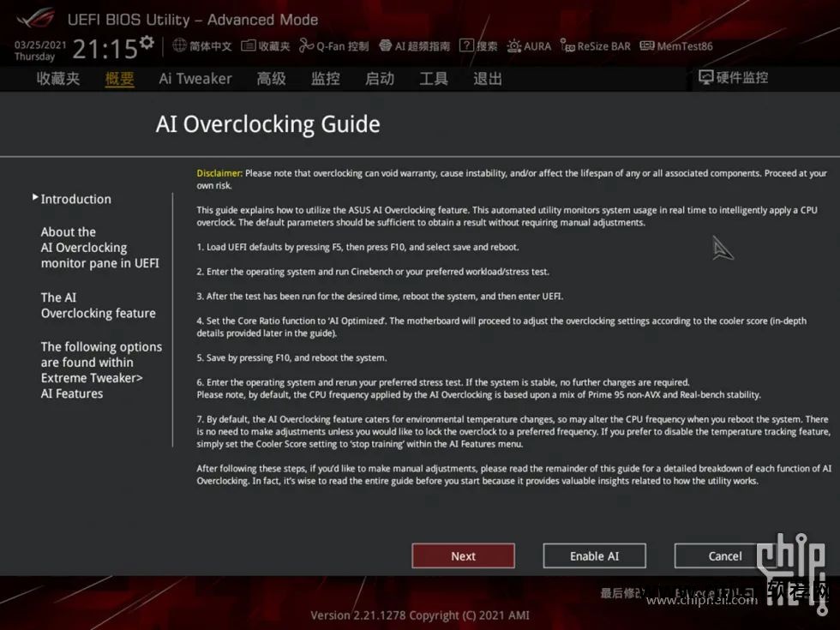Switch to 启动 tab
The width and height of the screenshot is (840, 630).
tap(379, 79)
